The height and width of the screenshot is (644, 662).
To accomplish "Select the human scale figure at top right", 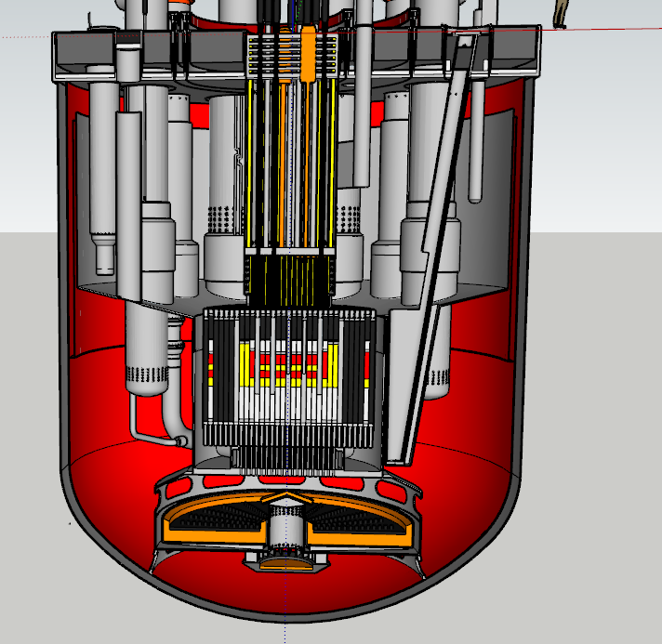I will 560,14.
